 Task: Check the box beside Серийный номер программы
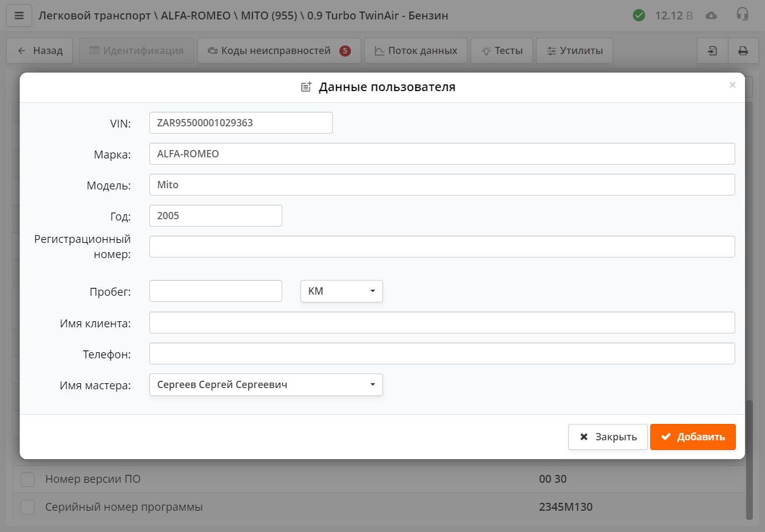point(27,506)
